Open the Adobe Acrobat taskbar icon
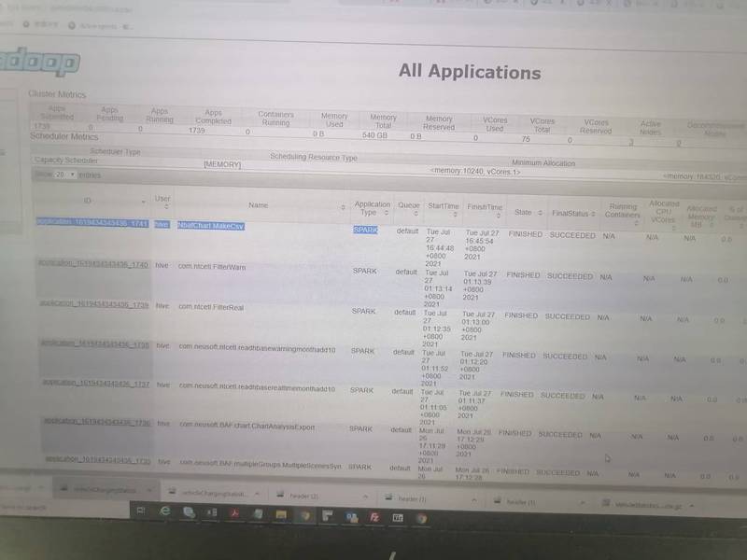The height and width of the screenshot is (560, 747). click(234, 513)
